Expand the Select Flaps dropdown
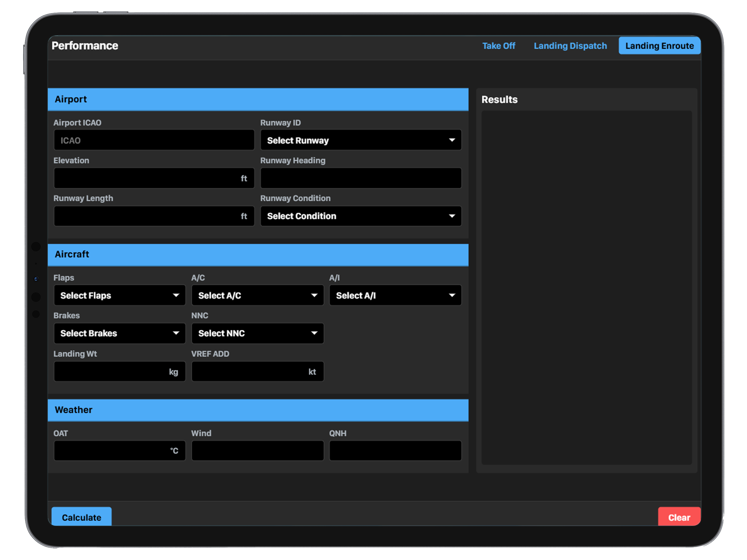The height and width of the screenshot is (560, 747). click(x=120, y=295)
